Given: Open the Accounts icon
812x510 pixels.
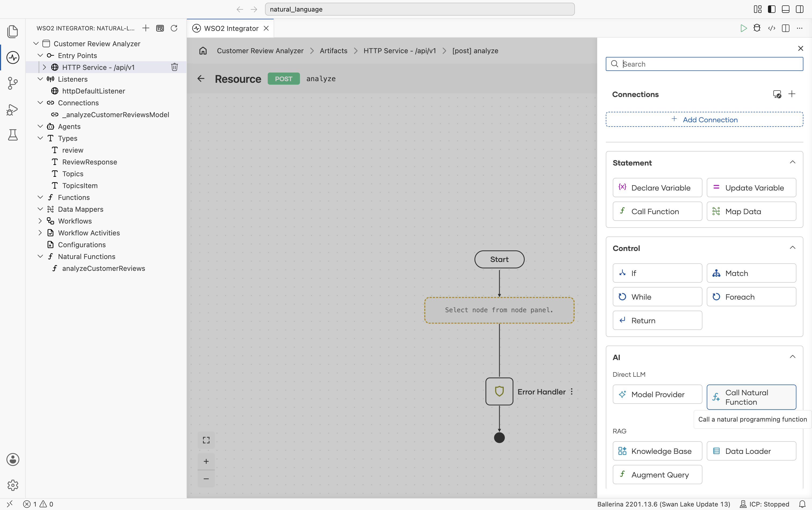Looking at the screenshot, I should (13, 459).
